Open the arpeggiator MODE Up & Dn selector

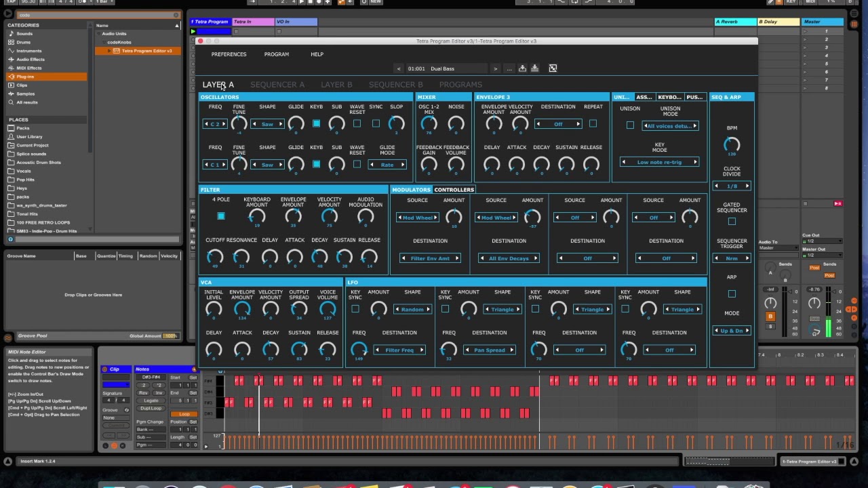pos(732,331)
